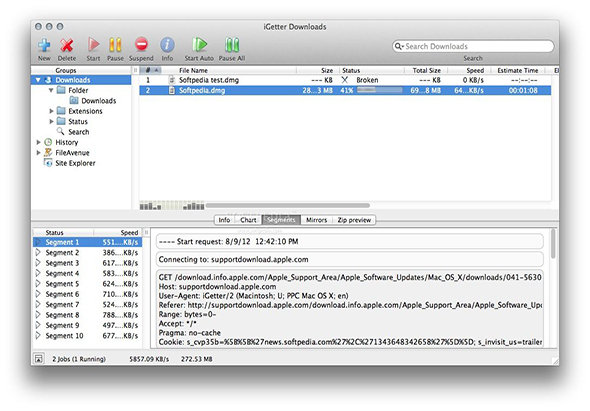Click '2 Jobs (1 Running)' status text
590x411 pixels.
[79, 359]
